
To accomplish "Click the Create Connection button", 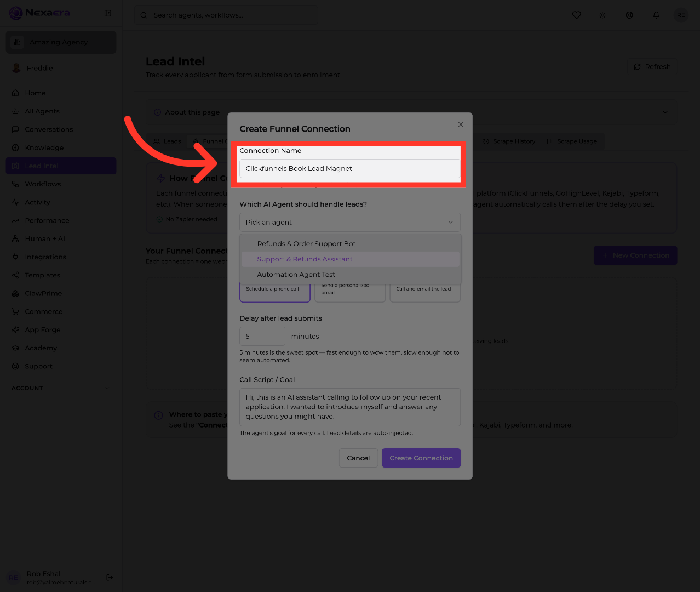I will click(x=421, y=458).
